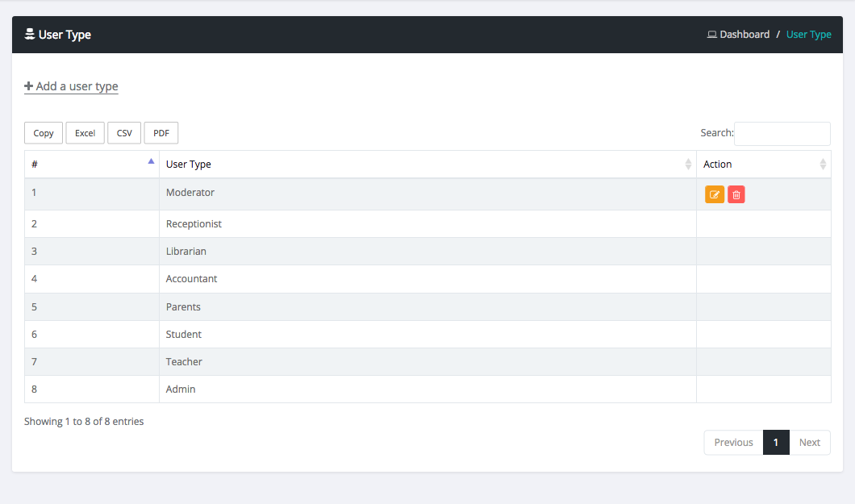The image size is (855, 504).
Task: Click inside the Search input field
Action: pos(782,133)
